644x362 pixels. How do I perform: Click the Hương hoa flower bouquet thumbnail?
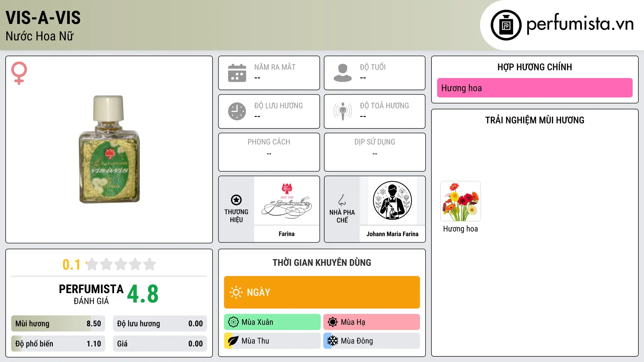[460, 201]
